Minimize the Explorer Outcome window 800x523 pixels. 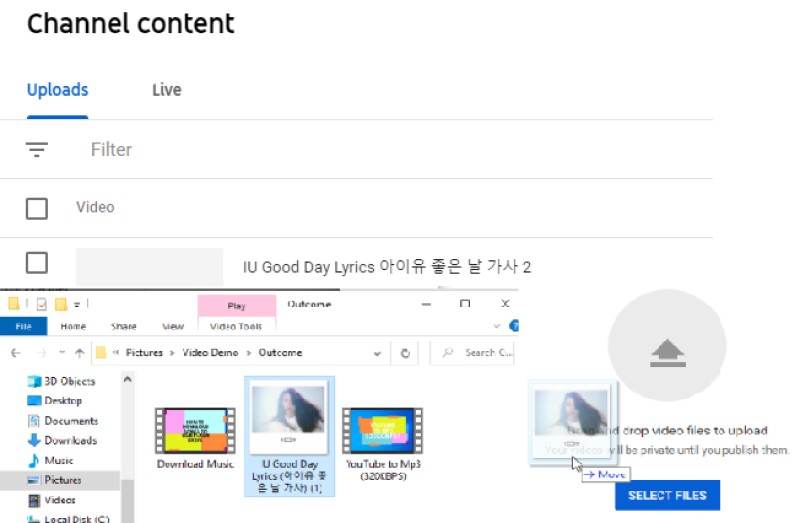(x=427, y=304)
